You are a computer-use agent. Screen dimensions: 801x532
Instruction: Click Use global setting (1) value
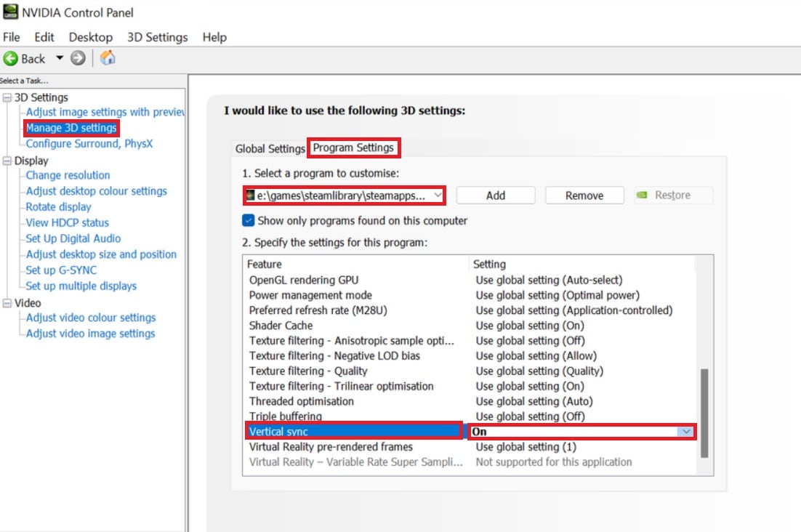pos(526,447)
